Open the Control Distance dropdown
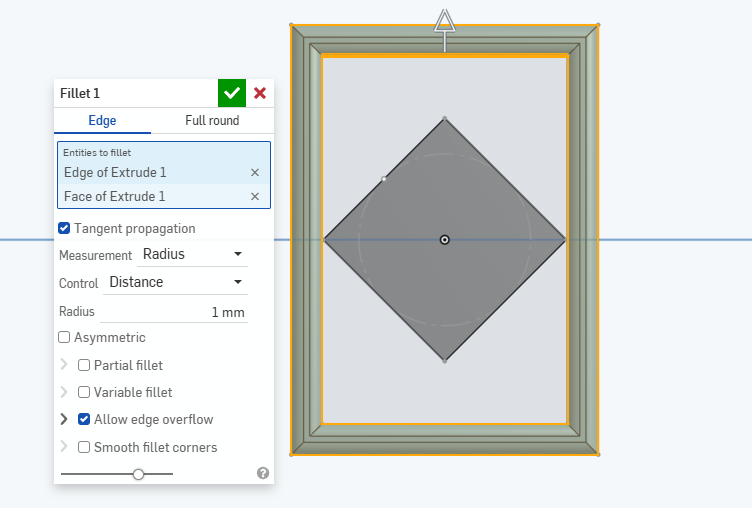The width and height of the screenshot is (752, 508). pos(176,283)
